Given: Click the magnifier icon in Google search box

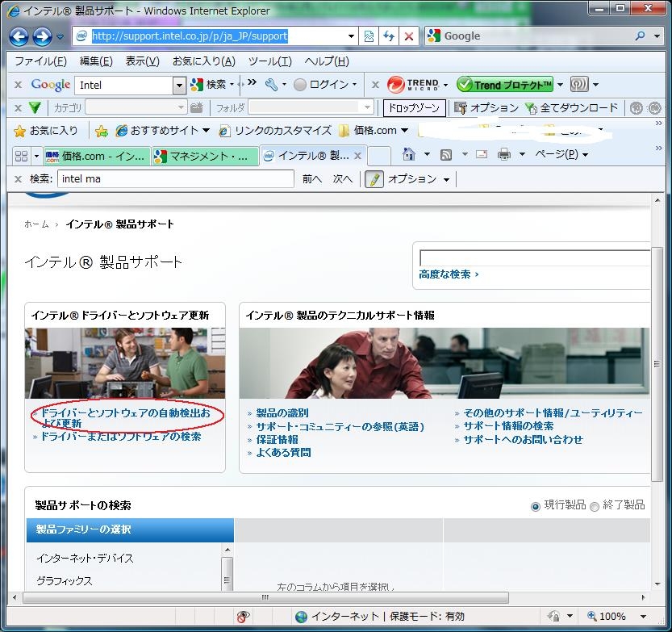Looking at the screenshot, I should [x=640, y=36].
